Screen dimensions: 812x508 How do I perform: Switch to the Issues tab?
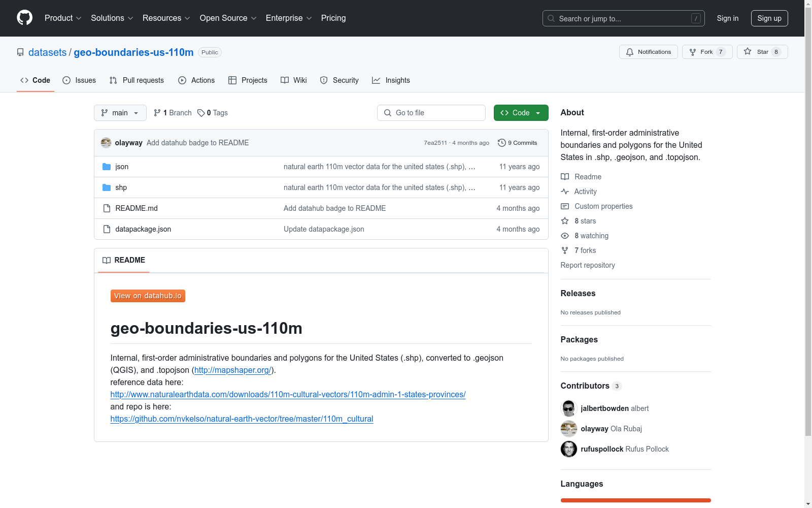(x=79, y=80)
